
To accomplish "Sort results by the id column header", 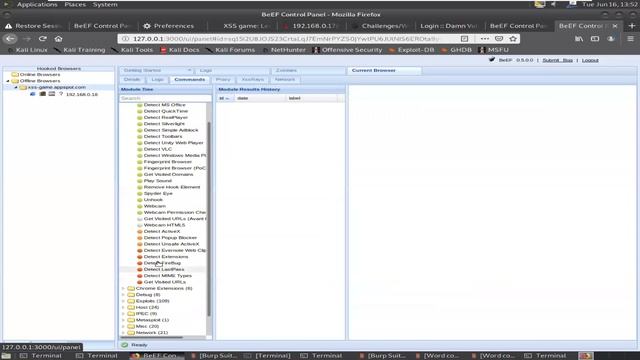I will coord(224,98).
